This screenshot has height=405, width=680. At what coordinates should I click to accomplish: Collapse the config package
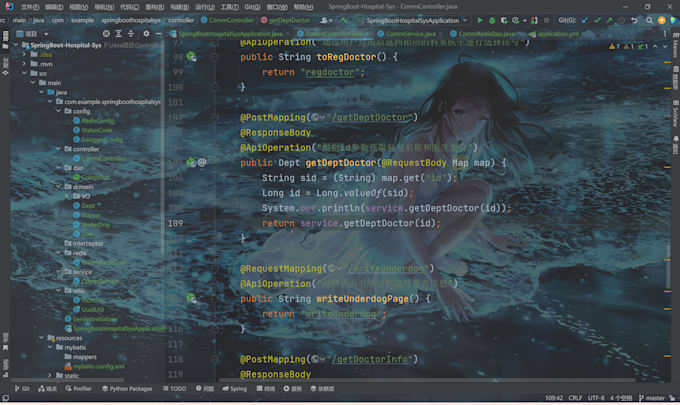[59, 111]
